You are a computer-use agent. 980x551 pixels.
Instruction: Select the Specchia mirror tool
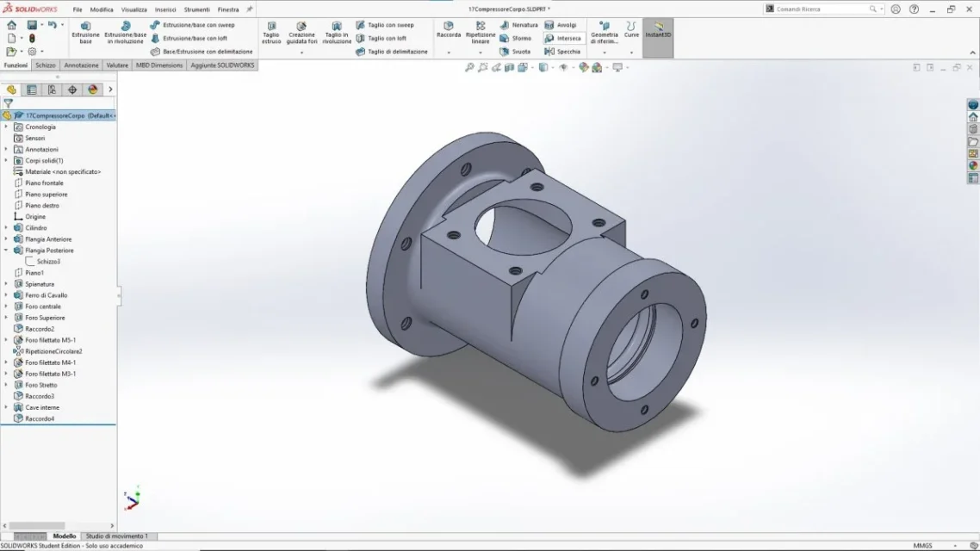click(x=562, y=52)
